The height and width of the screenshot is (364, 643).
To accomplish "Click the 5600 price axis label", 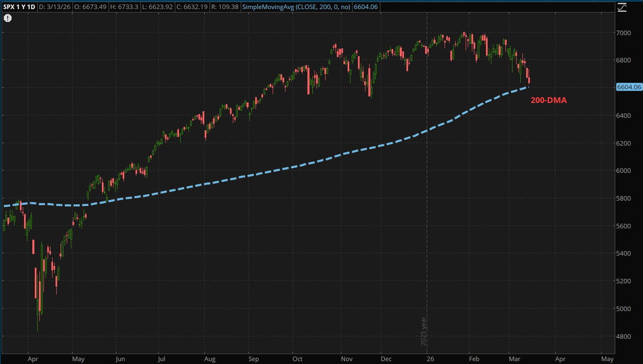I will tap(624, 226).
